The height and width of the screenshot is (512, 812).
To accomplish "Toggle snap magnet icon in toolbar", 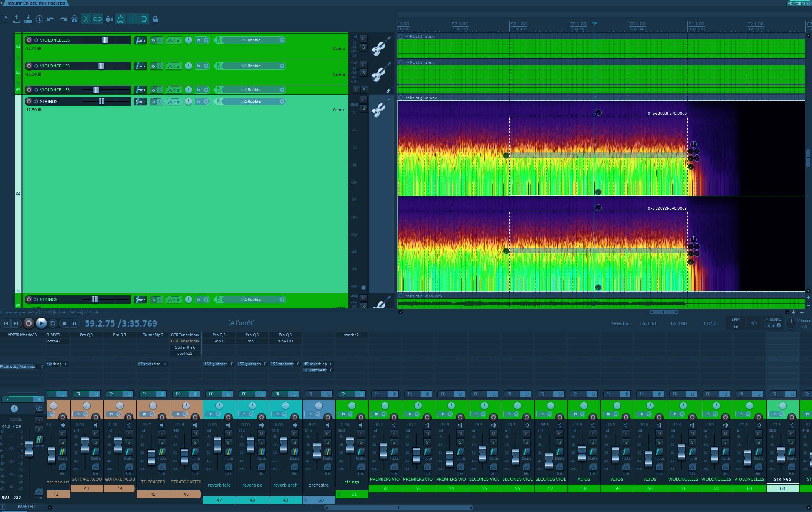I will click(144, 19).
